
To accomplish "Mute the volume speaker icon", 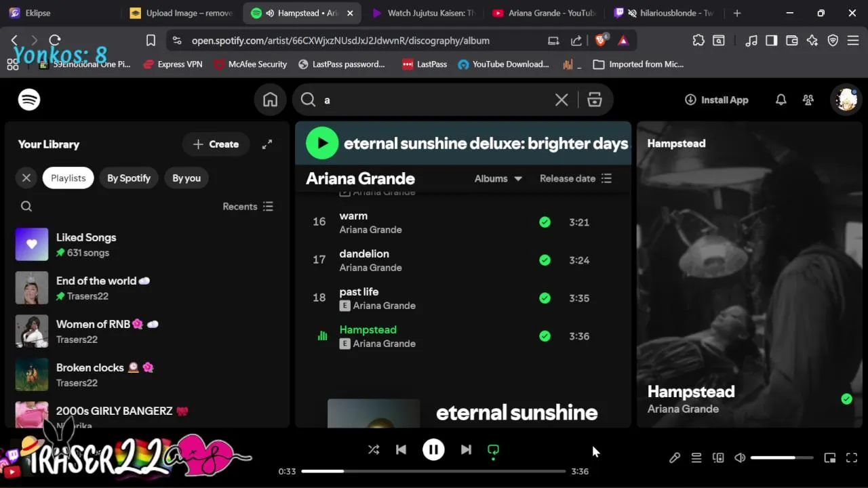I will tap(740, 458).
